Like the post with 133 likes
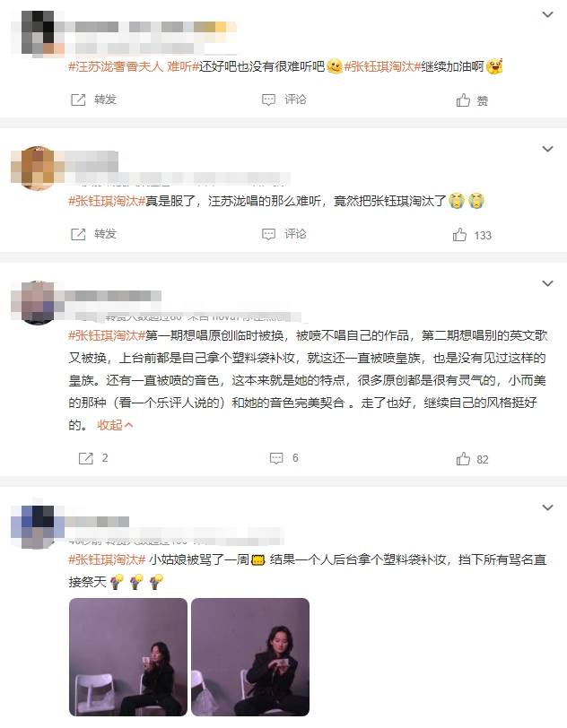The height and width of the screenshot is (728, 567). [472, 235]
